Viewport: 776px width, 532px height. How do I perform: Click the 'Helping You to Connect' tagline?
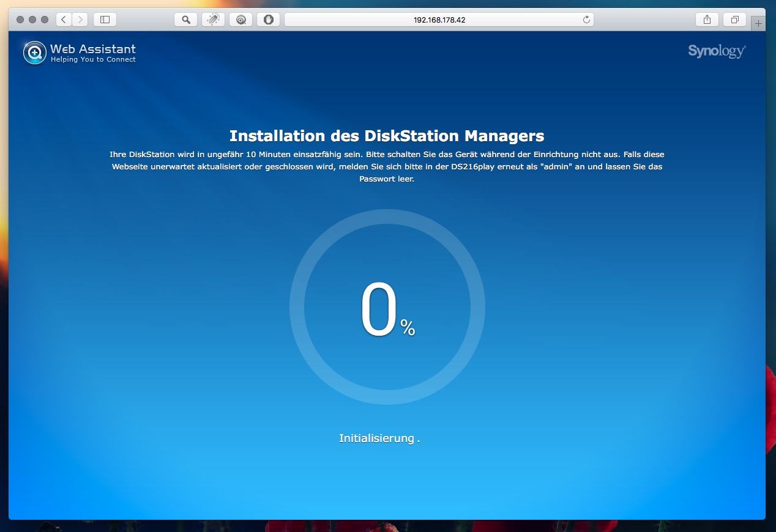tap(93, 59)
